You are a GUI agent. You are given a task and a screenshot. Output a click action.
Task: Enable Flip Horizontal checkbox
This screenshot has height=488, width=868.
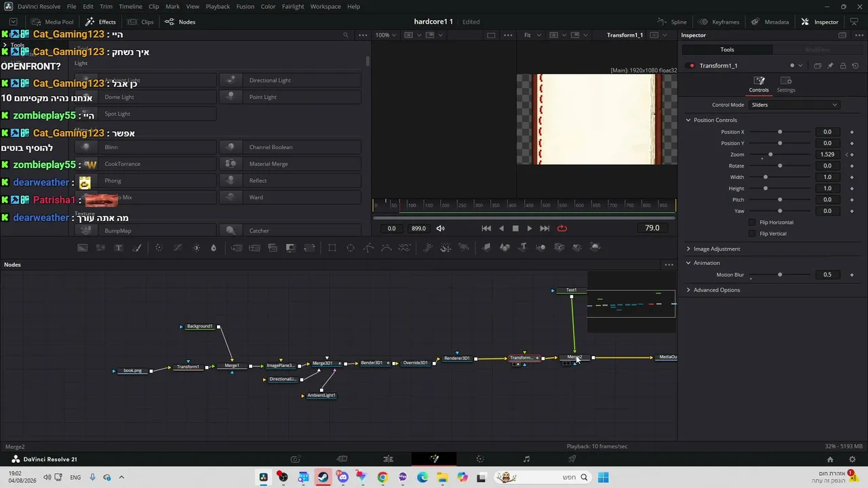point(752,222)
